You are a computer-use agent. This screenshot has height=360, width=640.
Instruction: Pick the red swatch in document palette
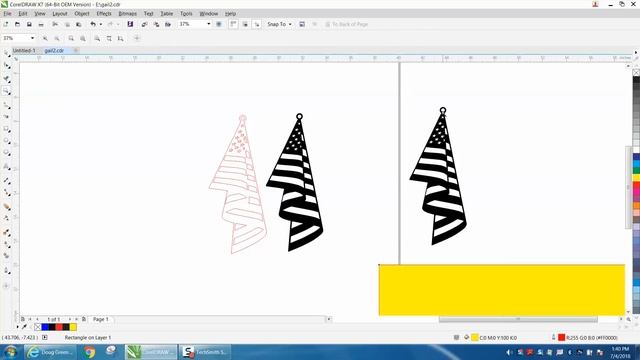pyautogui.click(x=59, y=327)
